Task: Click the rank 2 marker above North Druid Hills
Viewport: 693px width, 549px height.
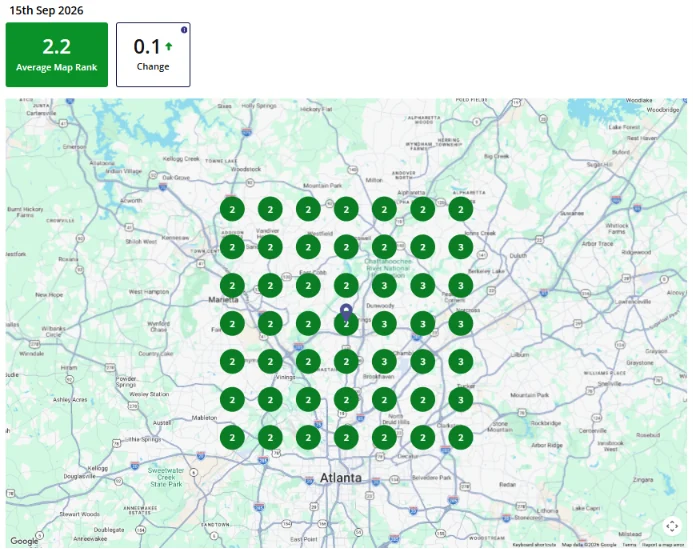Action: (x=384, y=400)
